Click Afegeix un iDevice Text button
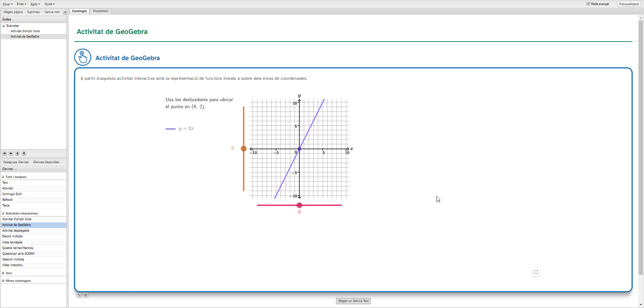 353,301
